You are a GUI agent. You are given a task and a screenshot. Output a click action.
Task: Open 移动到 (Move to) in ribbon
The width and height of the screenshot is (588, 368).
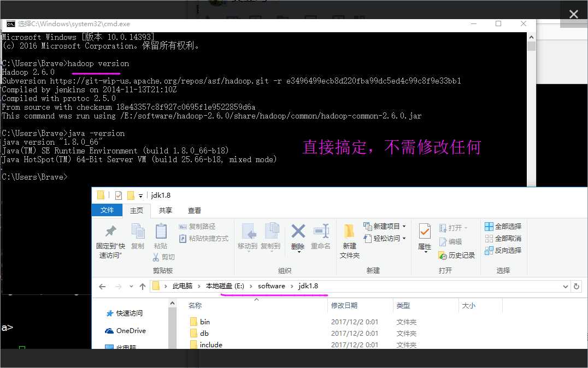click(248, 237)
